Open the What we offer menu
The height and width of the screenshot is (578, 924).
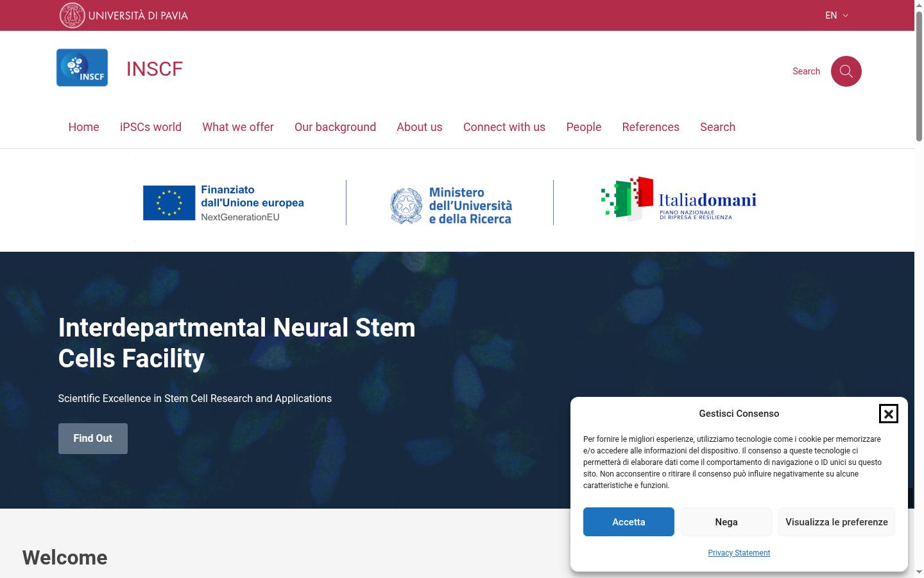(x=238, y=127)
